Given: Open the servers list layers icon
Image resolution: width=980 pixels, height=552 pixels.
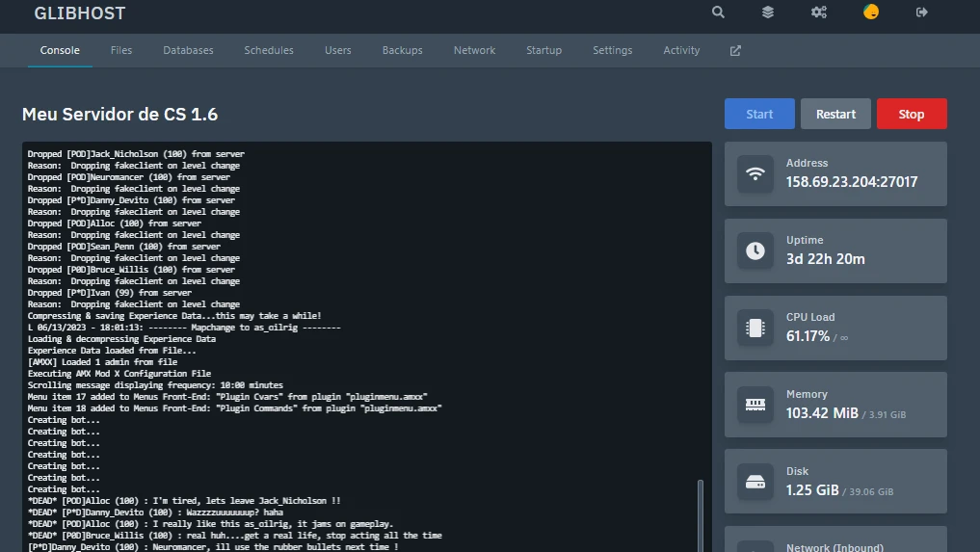Looking at the screenshot, I should point(768,13).
